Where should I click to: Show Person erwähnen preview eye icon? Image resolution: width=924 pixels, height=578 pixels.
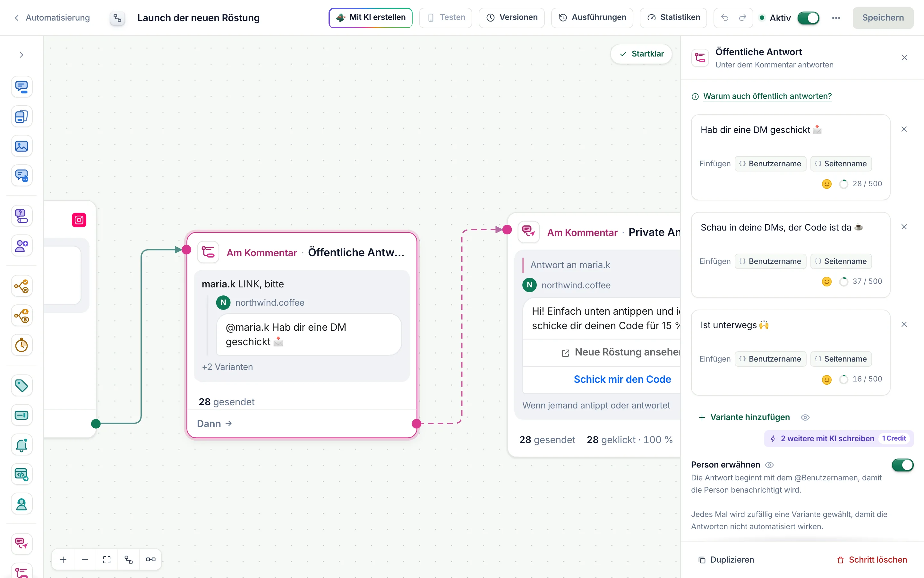[769, 465]
